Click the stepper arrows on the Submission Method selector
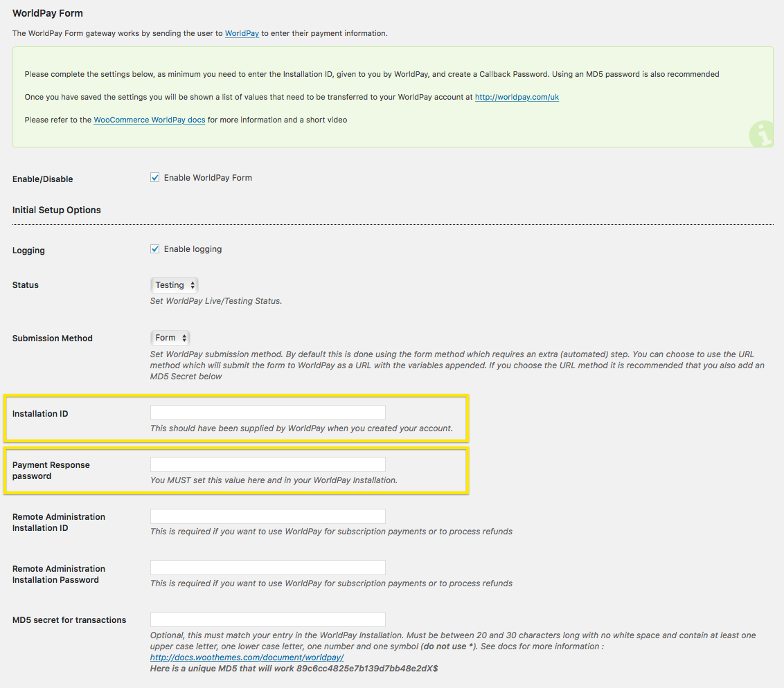This screenshot has width=784, height=688. 184,337
